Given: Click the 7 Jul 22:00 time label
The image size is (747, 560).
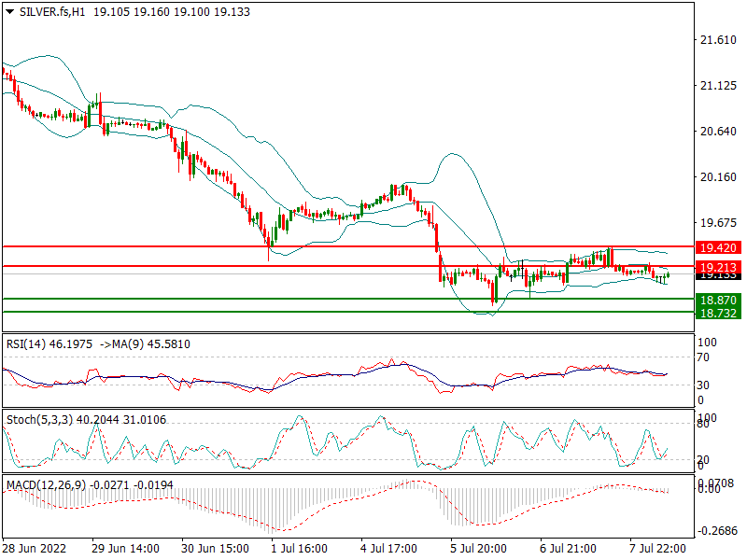Looking at the screenshot, I should (x=658, y=548).
